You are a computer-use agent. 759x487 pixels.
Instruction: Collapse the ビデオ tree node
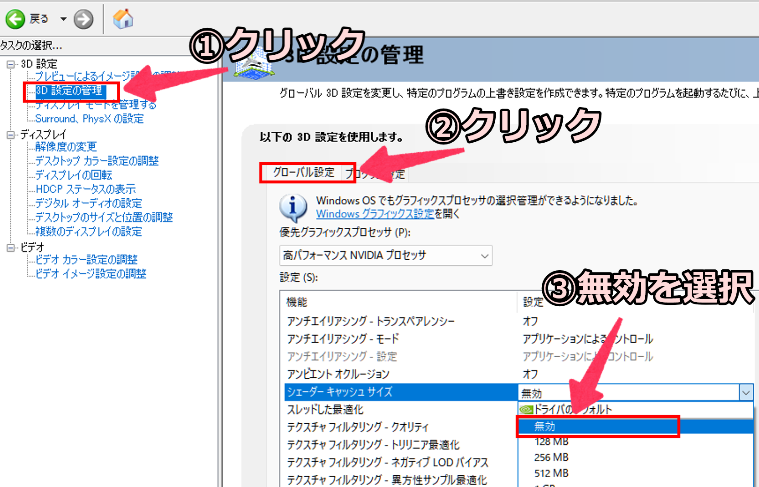pyautogui.click(x=11, y=246)
